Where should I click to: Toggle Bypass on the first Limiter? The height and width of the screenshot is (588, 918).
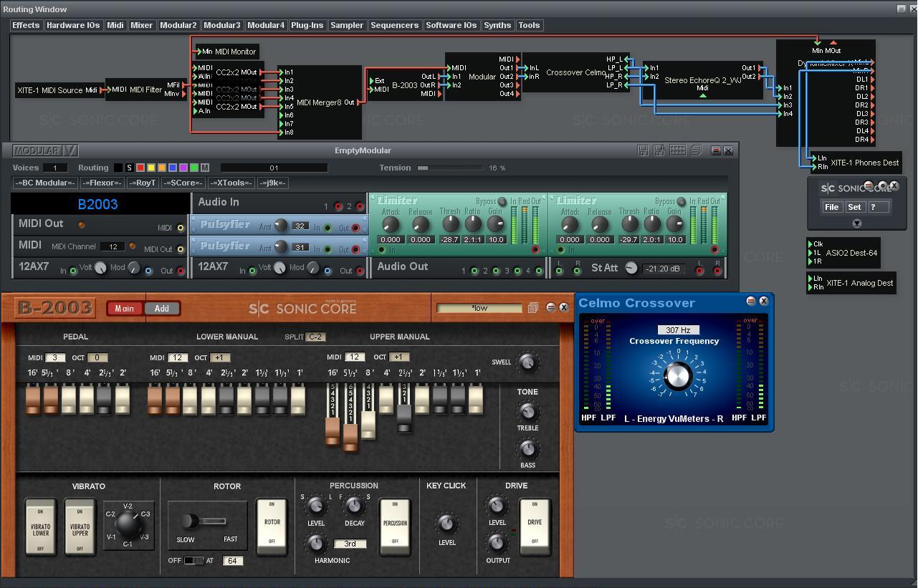[x=502, y=202]
